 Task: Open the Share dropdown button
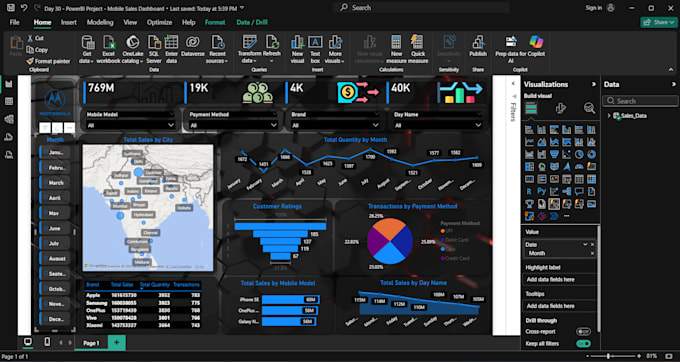659,22
